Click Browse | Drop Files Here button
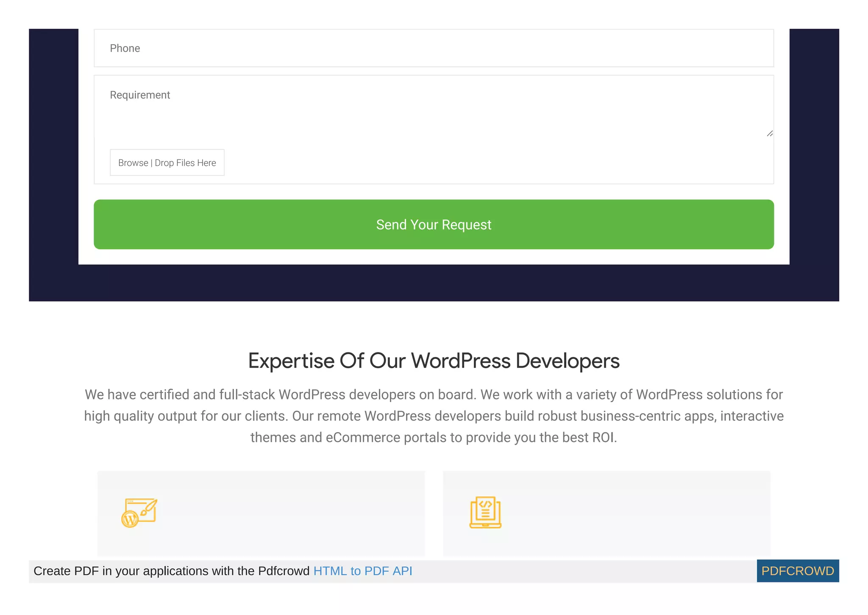 point(167,162)
